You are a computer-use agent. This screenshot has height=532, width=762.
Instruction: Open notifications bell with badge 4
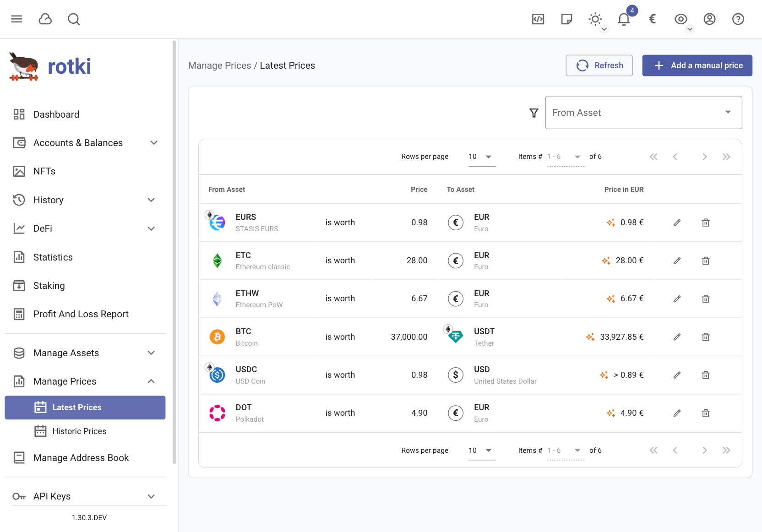point(624,19)
